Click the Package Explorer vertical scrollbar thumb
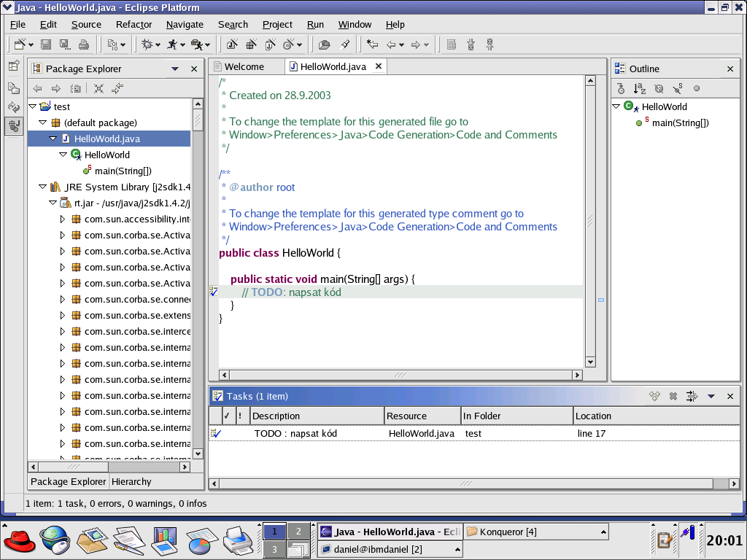The image size is (747, 560). tap(198, 120)
